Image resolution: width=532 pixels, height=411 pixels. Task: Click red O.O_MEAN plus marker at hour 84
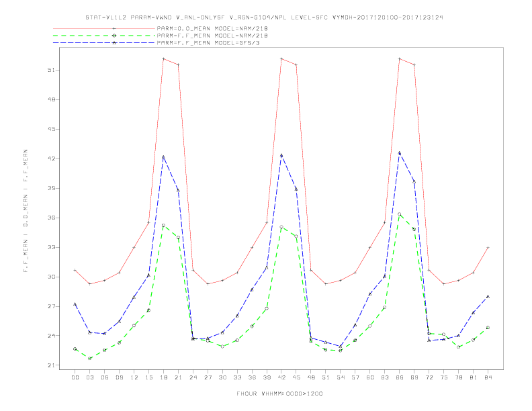pos(488,248)
